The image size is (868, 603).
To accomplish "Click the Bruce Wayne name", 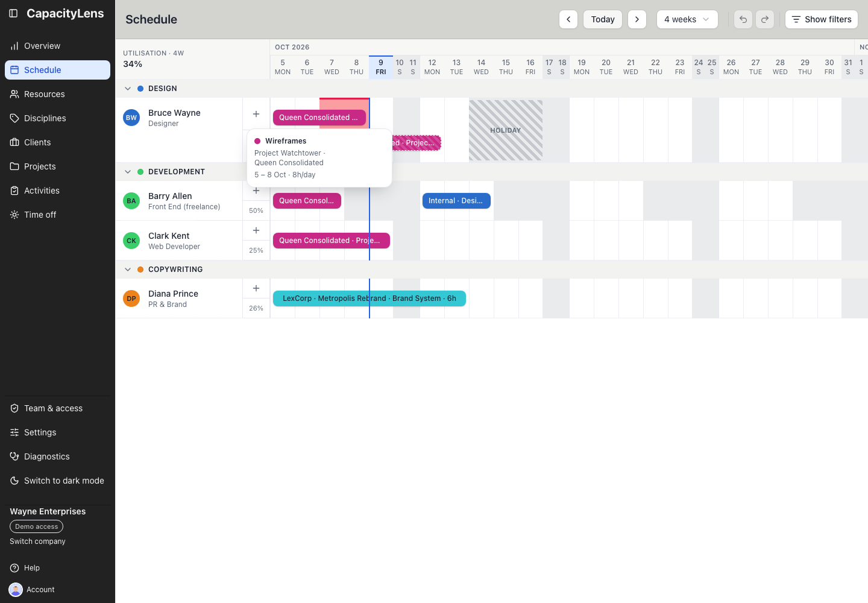I will [x=174, y=113].
